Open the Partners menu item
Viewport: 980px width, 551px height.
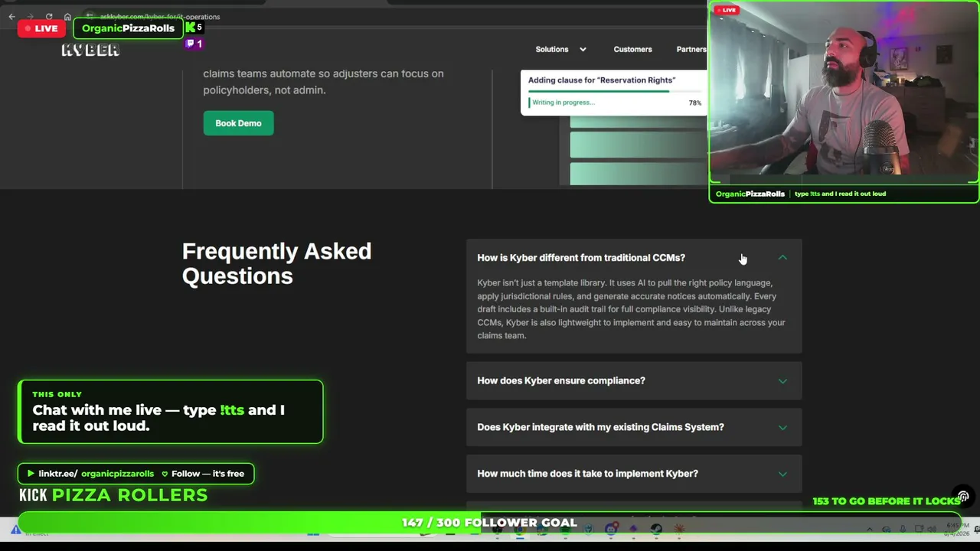coord(691,50)
